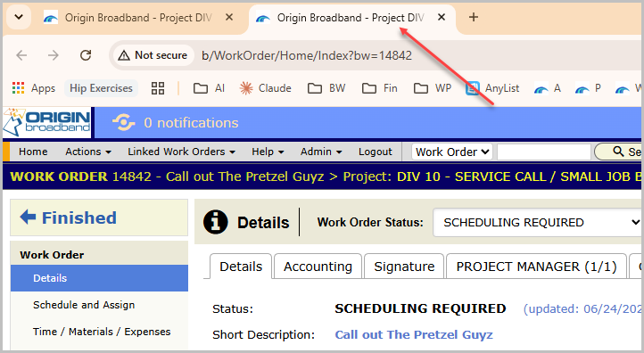644x353 pixels.
Task: Expand the Admin menu
Action: [321, 152]
